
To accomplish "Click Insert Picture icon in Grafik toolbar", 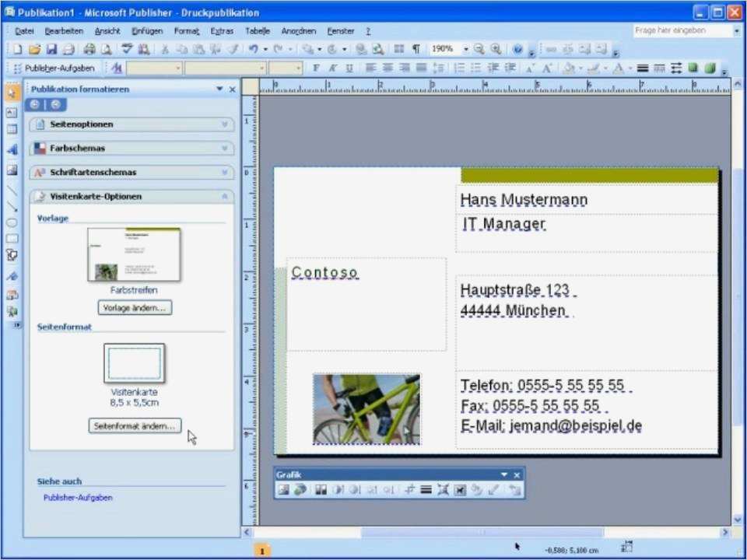I will [283, 489].
